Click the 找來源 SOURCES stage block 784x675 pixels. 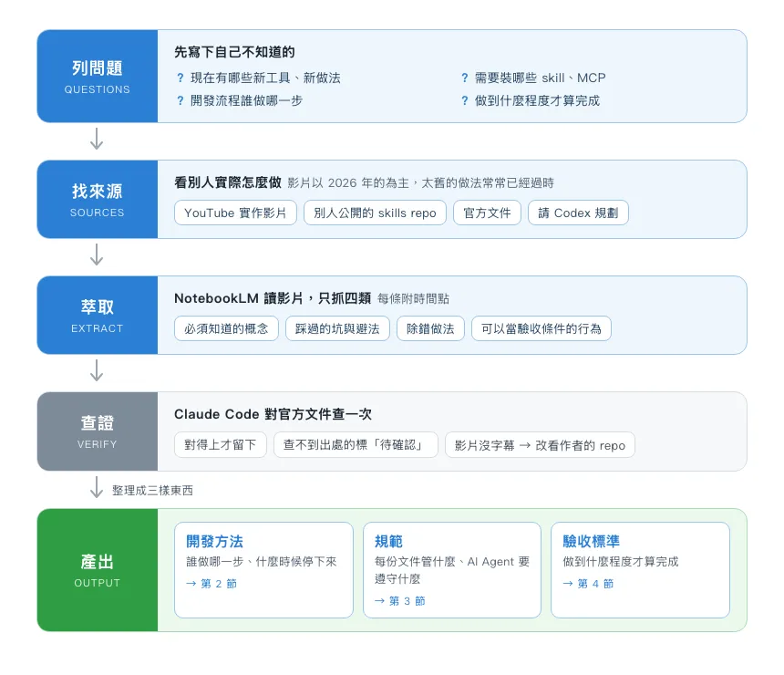[x=98, y=199]
